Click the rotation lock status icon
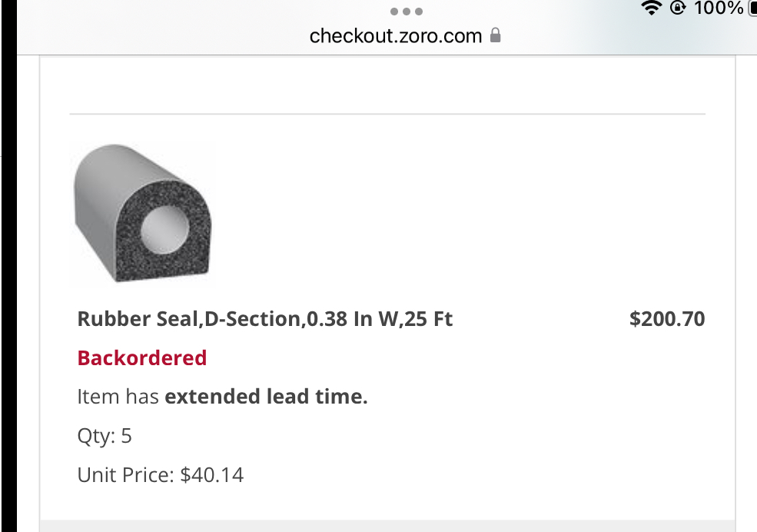 677,8
